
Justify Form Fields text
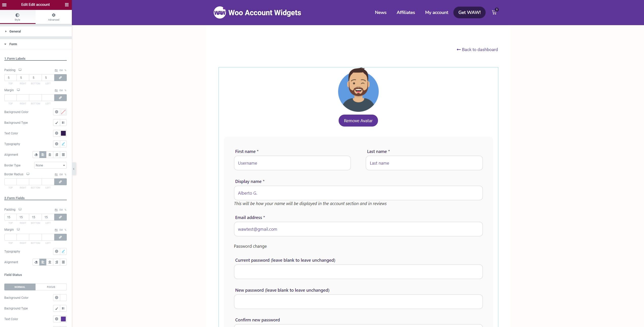click(x=63, y=262)
